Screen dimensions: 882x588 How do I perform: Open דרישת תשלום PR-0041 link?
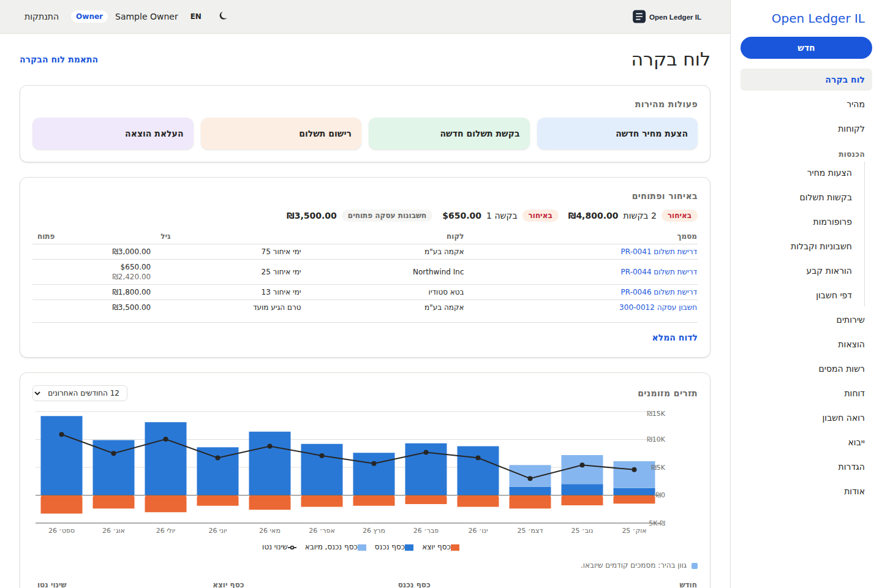pos(659,252)
